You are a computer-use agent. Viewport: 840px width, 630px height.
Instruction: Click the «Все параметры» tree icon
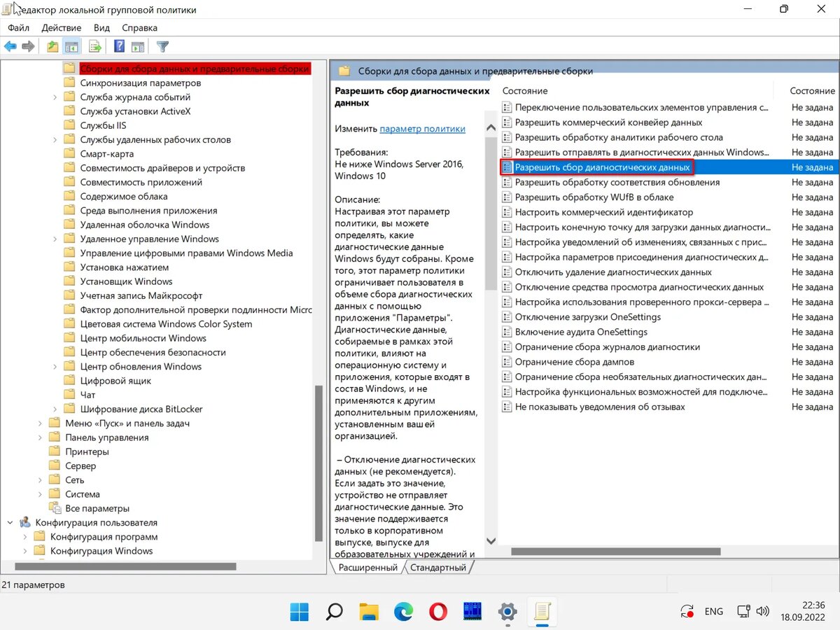click(54, 508)
